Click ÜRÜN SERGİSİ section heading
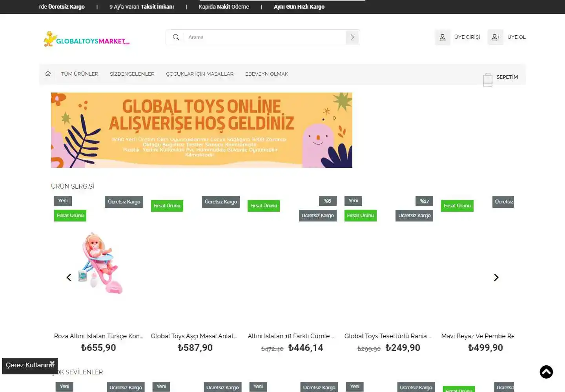This screenshot has width=565, height=392. 73,186
